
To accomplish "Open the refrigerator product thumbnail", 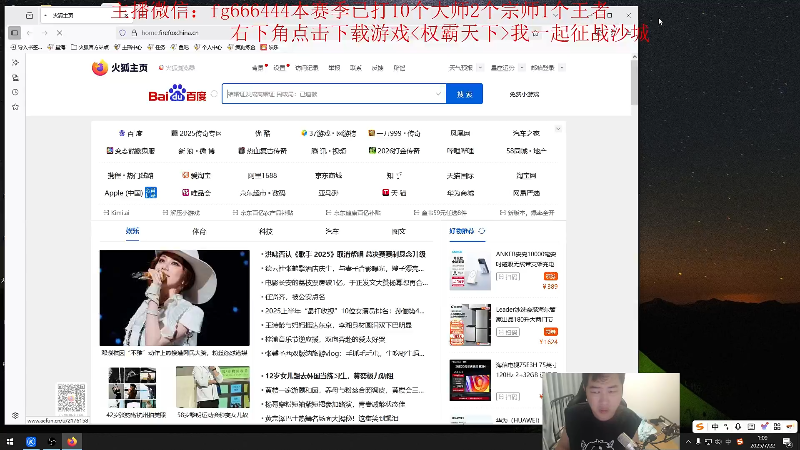I will click(470, 325).
